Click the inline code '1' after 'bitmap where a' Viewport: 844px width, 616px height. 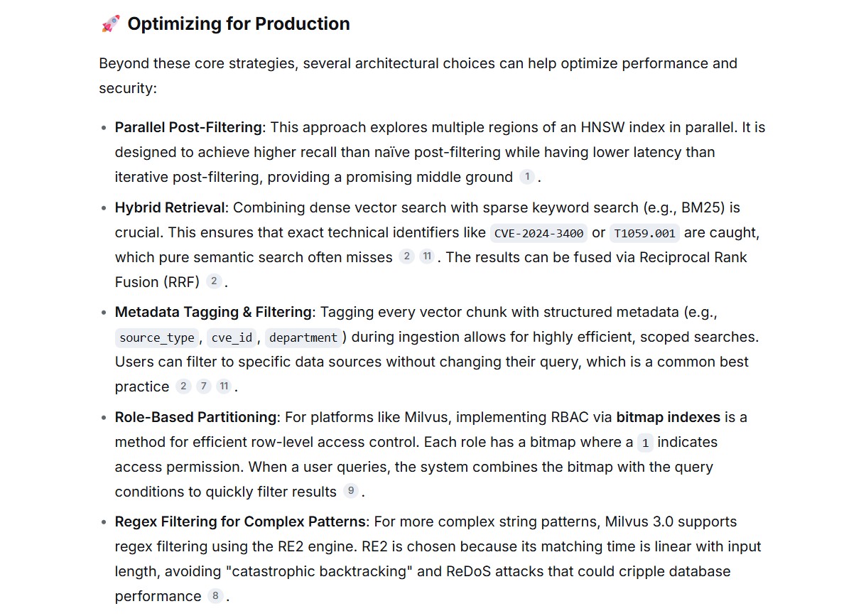[645, 443]
